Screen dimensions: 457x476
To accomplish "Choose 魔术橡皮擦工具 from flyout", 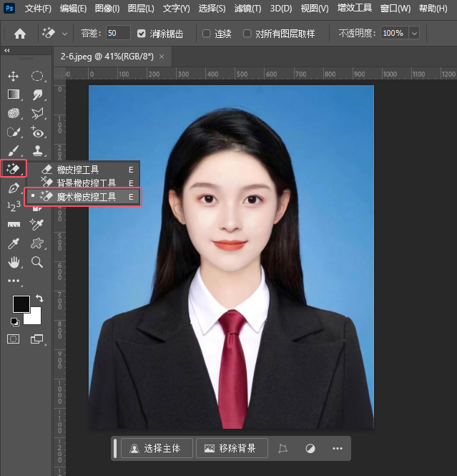I will (x=83, y=197).
